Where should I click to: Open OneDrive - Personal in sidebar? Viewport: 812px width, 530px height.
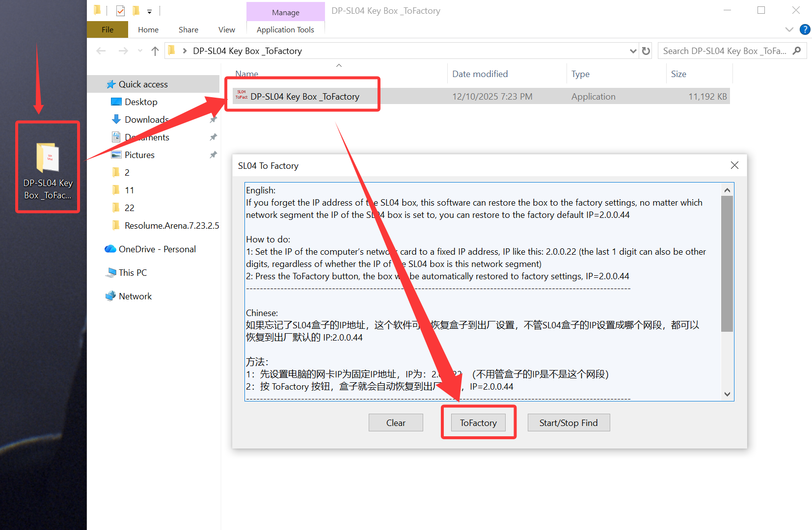click(x=157, y=249)
